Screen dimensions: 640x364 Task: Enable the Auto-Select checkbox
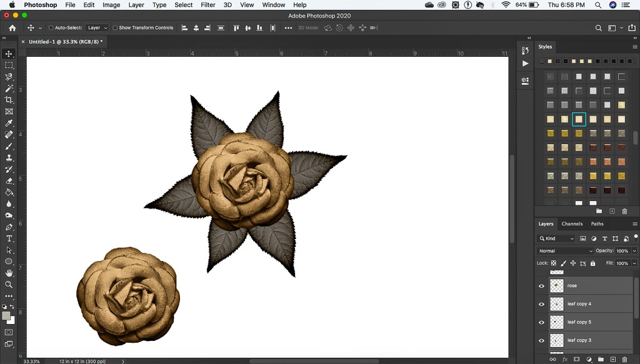[x=51, y=28]
